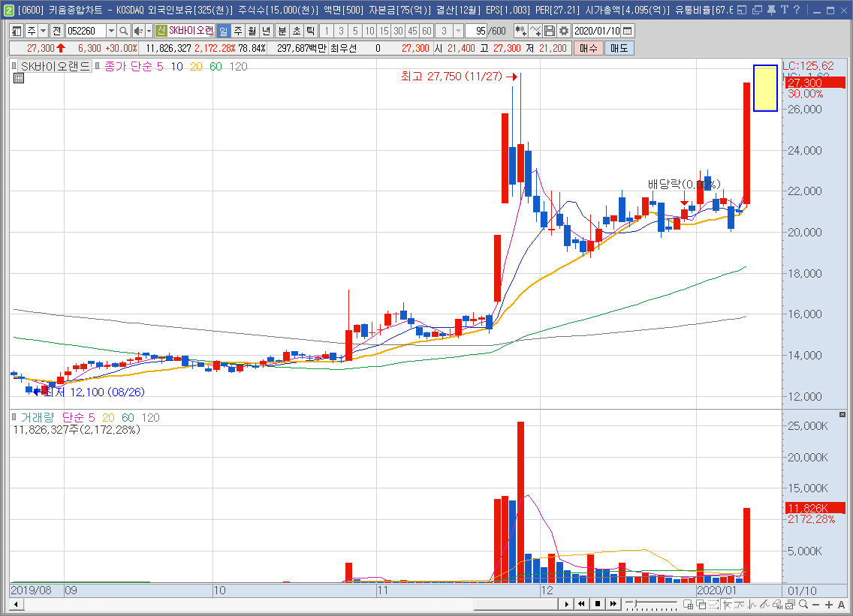Play the chart replay

(566, 604)
